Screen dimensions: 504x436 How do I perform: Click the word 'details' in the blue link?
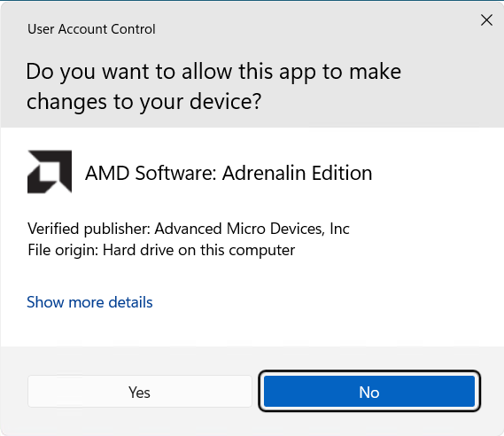130,302
